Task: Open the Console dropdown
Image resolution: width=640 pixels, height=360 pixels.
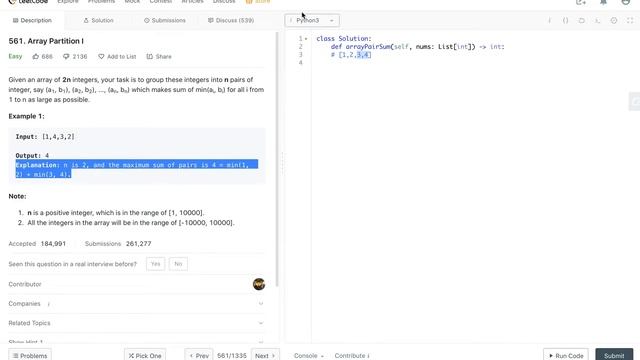Action: [309, 356]
